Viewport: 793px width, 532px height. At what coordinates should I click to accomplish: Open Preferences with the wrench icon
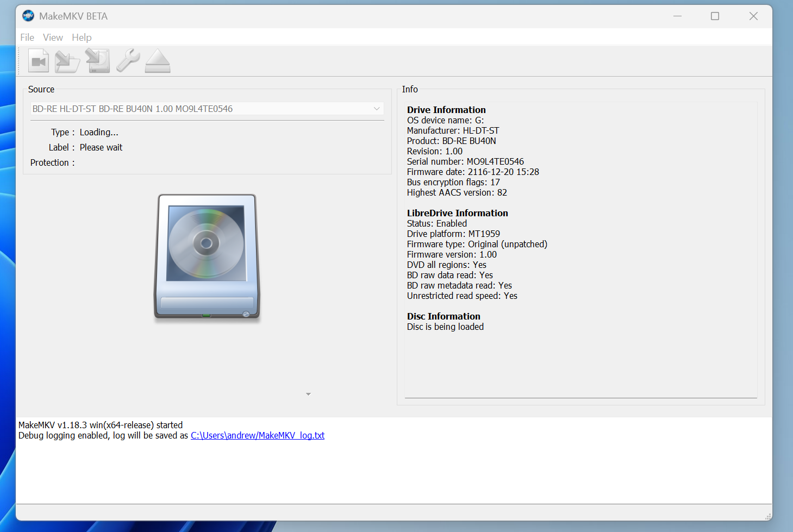point(128,61)
